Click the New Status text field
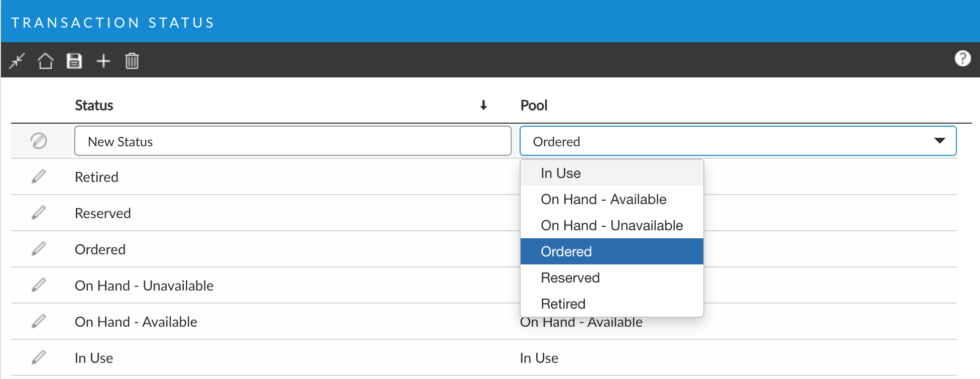This screenshot has height=379, width=980. (292, 141)
